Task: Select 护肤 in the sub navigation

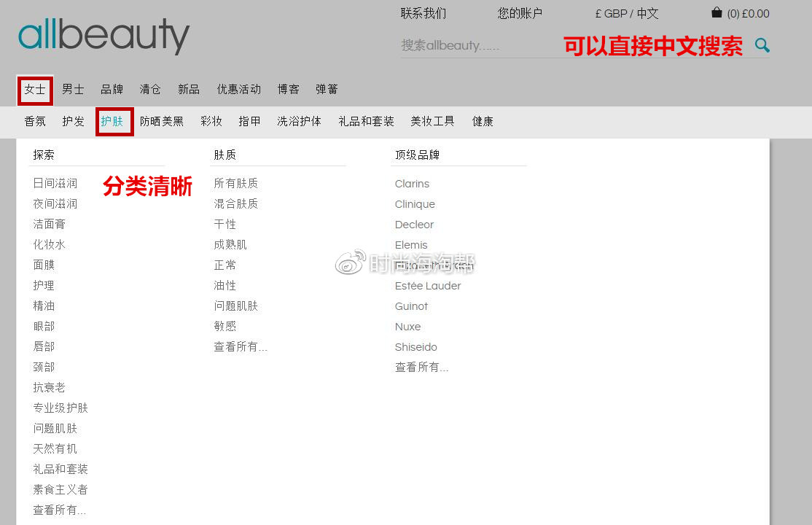Action: [112, 122]
